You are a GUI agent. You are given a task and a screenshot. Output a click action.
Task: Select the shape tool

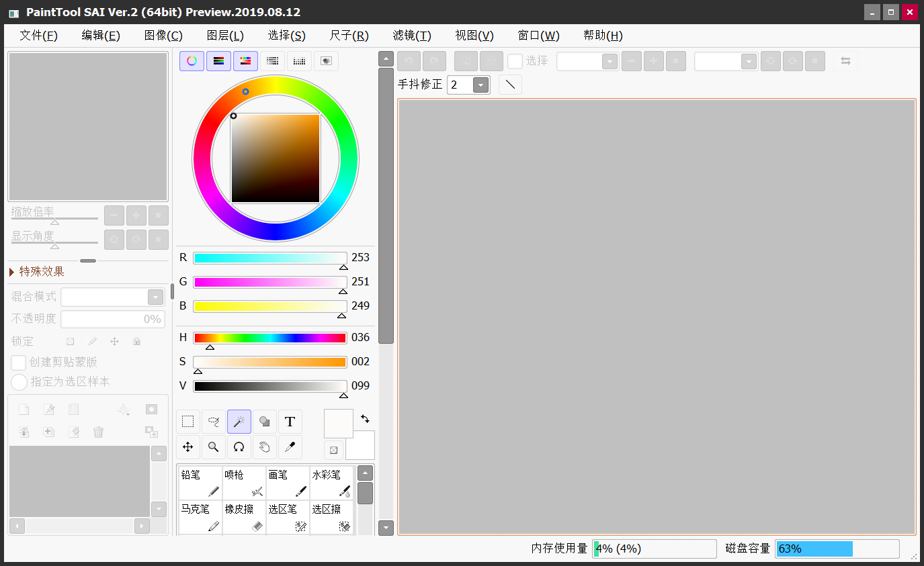pos(265,422)
